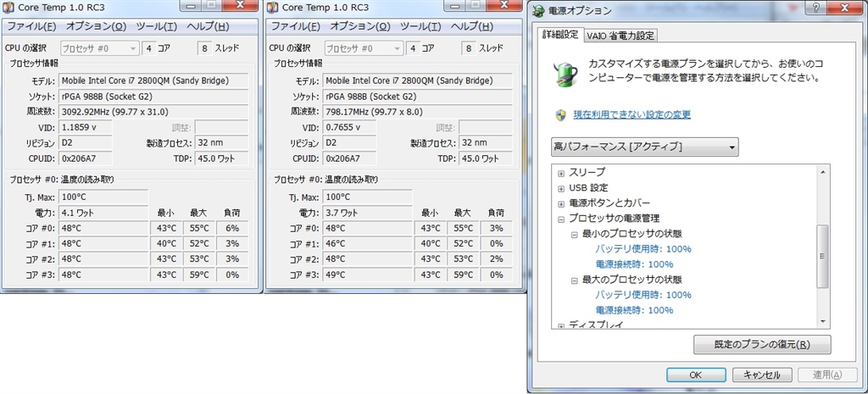Click the UAC shield icon beside settings link
This screenshot has width=868, height=394.
coord(560,114)
